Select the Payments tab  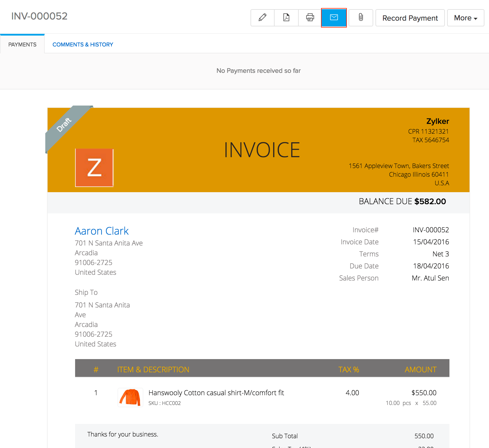(22, 44)
